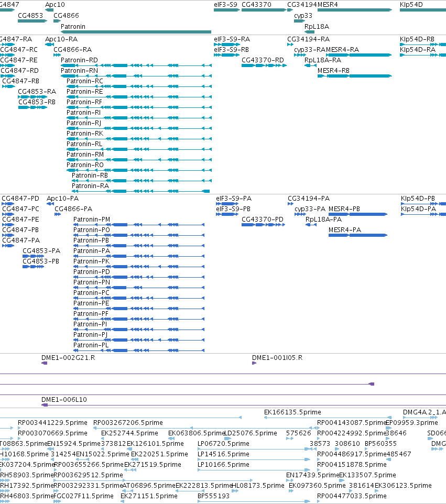Click the MESR4-PA protein label

click(x=345, y=230)
